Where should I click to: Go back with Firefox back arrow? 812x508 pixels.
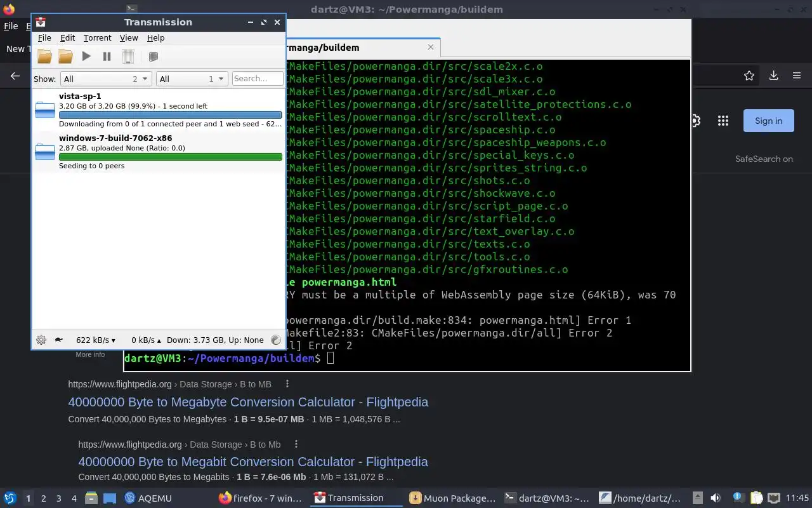pyautogui.click(x=15, y=76)
